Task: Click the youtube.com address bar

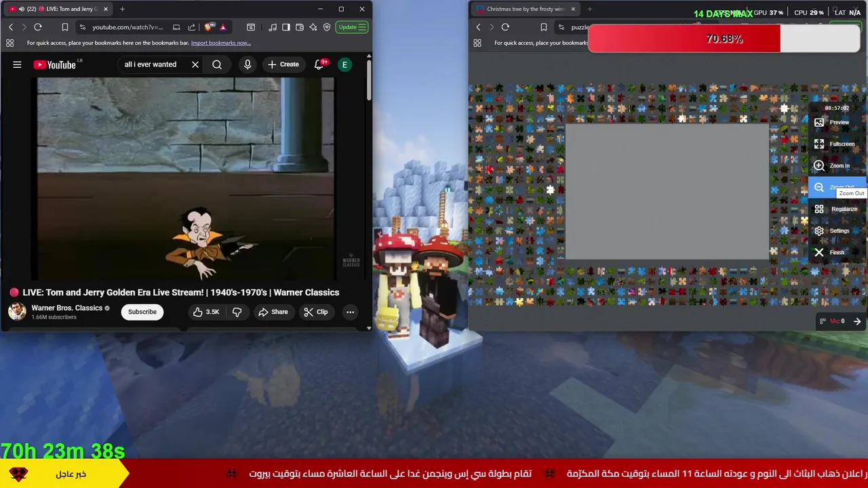Action: point(127,27)
